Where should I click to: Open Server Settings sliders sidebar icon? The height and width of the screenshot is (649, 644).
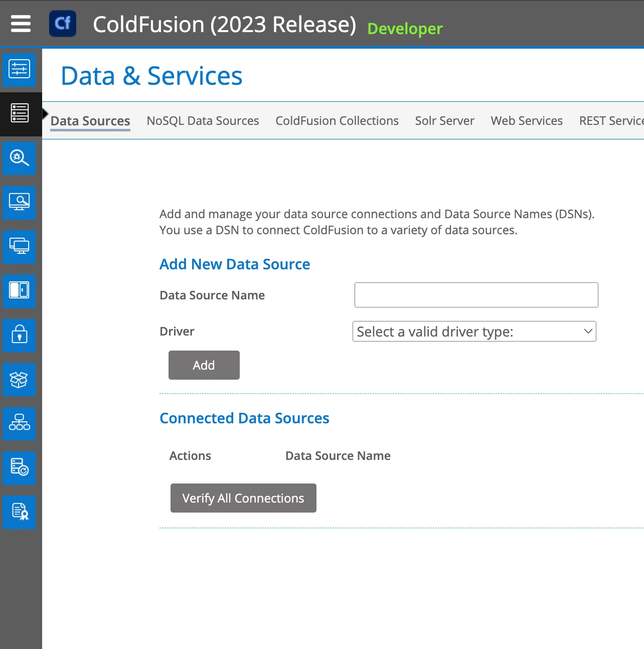click(19, 70)
